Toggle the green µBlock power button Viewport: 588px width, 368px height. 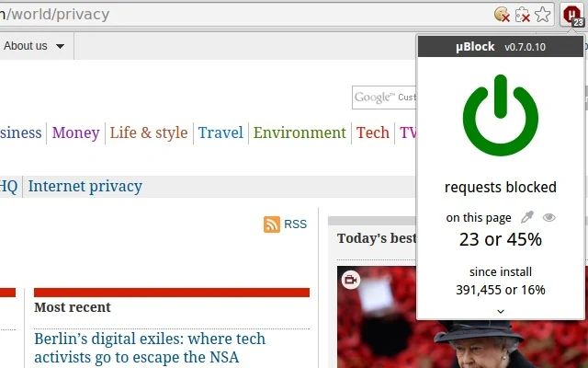point(501,115)
